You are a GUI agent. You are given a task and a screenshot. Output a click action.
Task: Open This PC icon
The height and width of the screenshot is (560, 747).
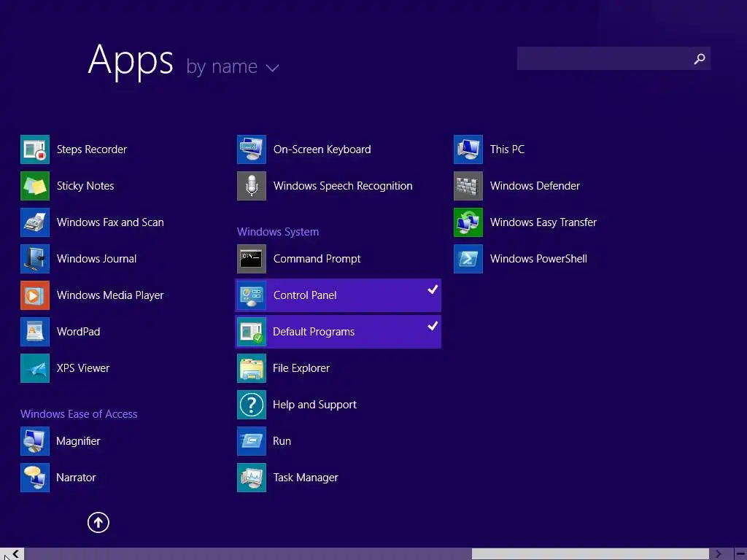(468, 149)
